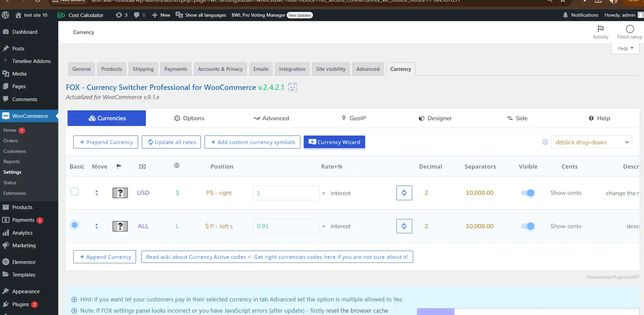Click ALL rate input field 0.91
This screenshot has height=315, width=644.
point(286,226)
